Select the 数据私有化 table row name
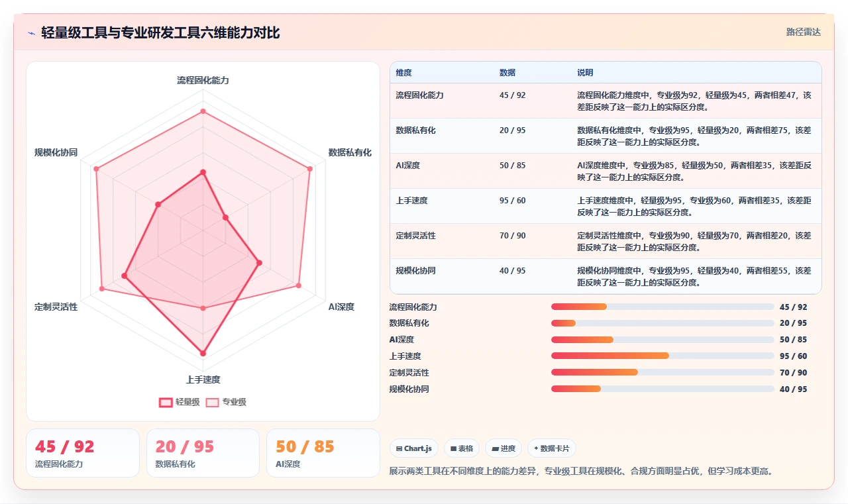Viewport: 848px width, 504px height. coord(415,130)
